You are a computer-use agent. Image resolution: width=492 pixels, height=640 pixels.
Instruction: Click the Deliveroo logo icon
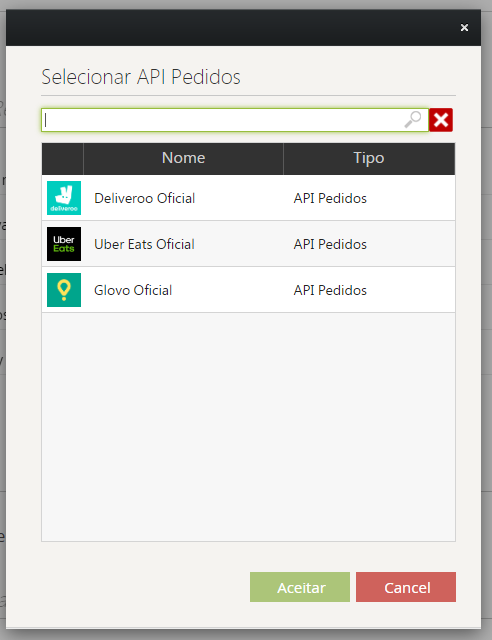coord(64,198)
